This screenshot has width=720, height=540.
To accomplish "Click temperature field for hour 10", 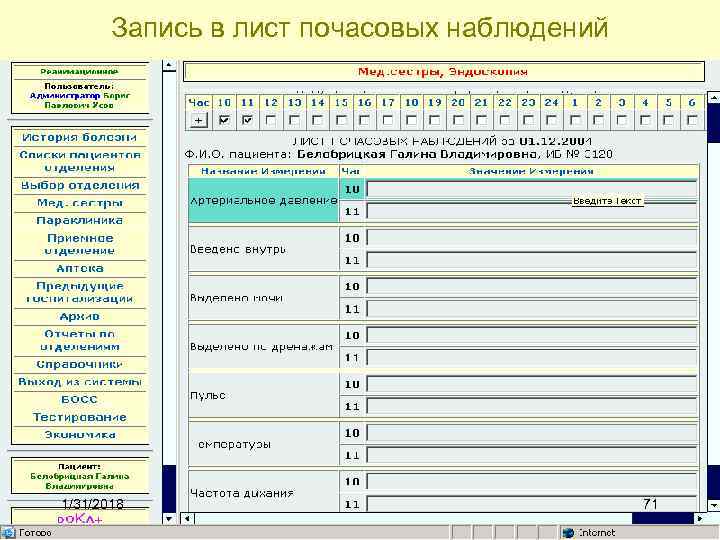I will [x=532, y=433].
